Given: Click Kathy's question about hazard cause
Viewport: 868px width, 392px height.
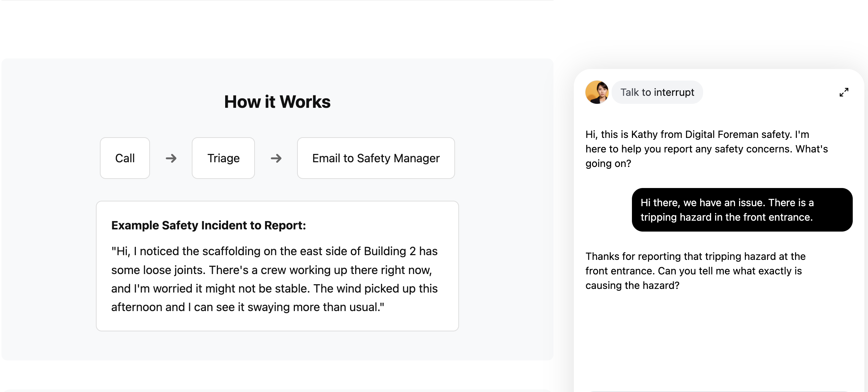Looking at the screenshot, I should coord(695,271).
